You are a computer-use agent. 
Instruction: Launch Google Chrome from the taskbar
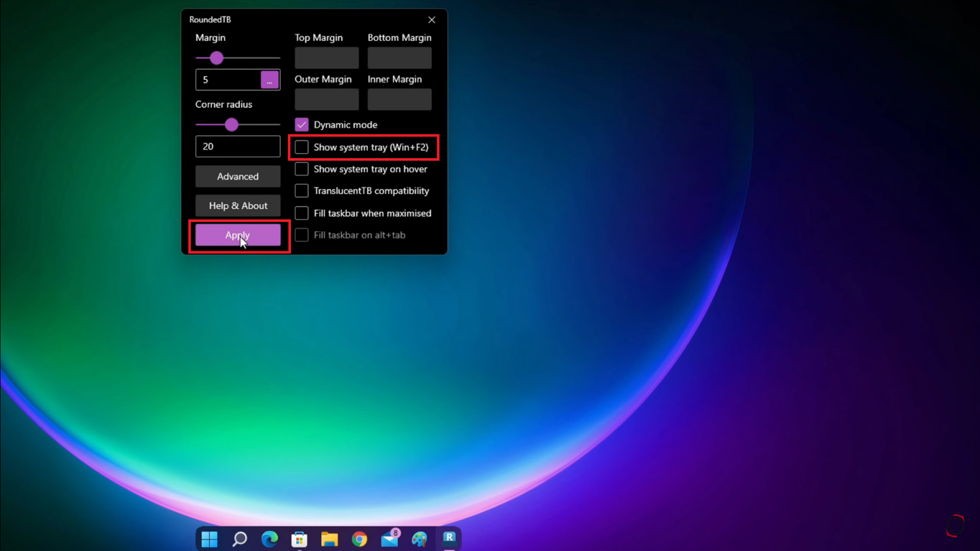pyautogui.click(x=359, y=539)
